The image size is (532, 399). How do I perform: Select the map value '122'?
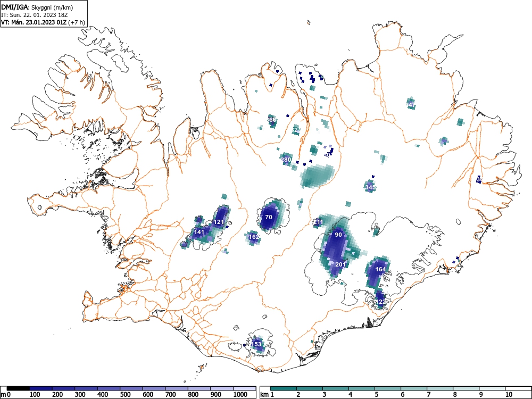tap(381, 302)
